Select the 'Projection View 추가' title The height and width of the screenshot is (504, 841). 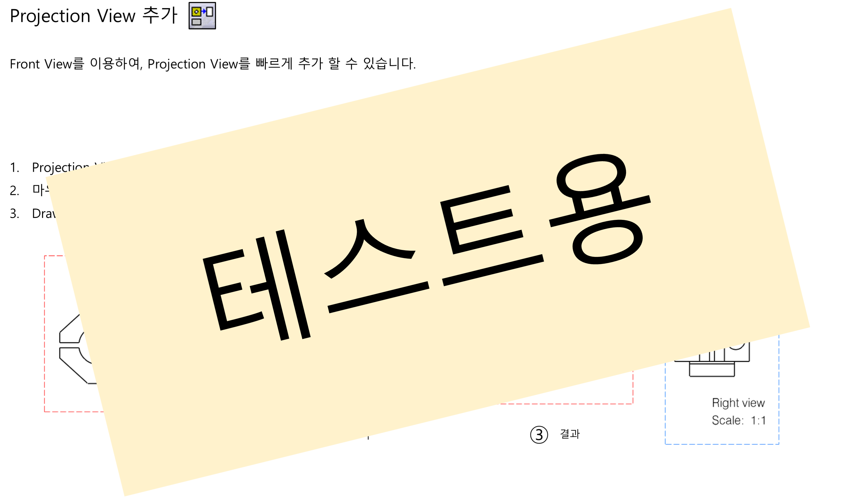93,16
